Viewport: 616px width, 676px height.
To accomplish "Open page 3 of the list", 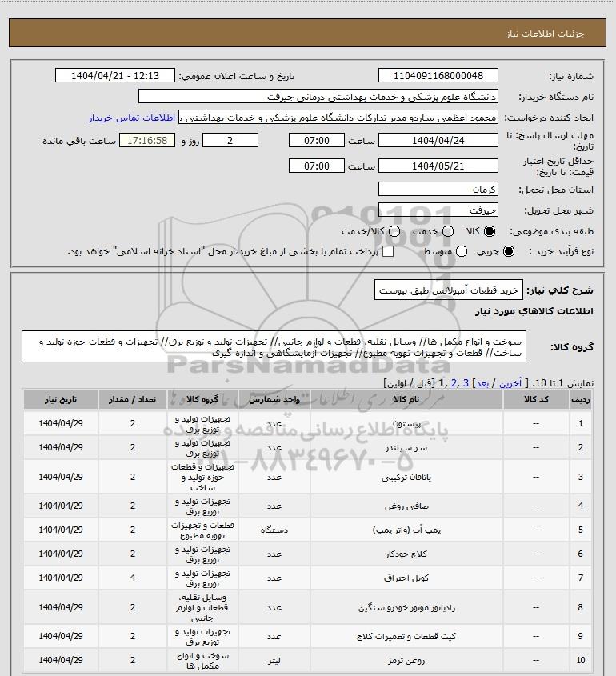I will (x=466, y=383).
